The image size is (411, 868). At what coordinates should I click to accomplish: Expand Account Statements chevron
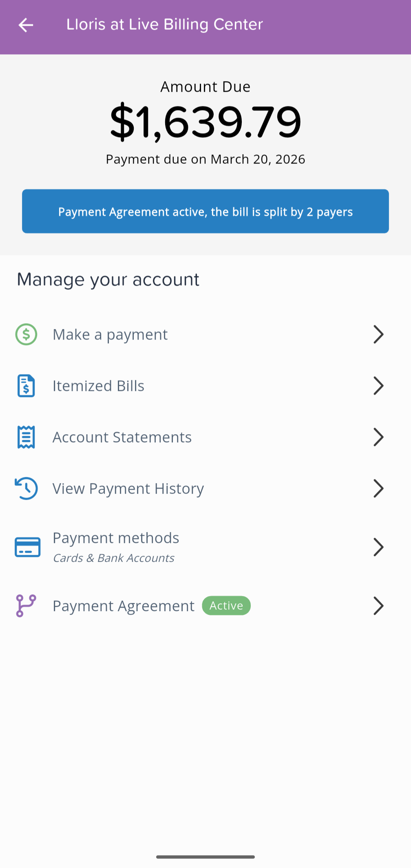378,437
